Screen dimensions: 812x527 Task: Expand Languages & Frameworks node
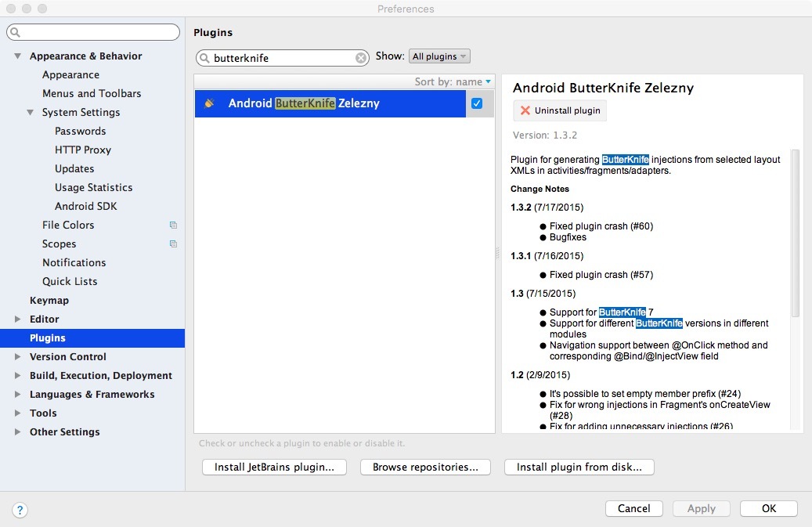click(17, 395)
